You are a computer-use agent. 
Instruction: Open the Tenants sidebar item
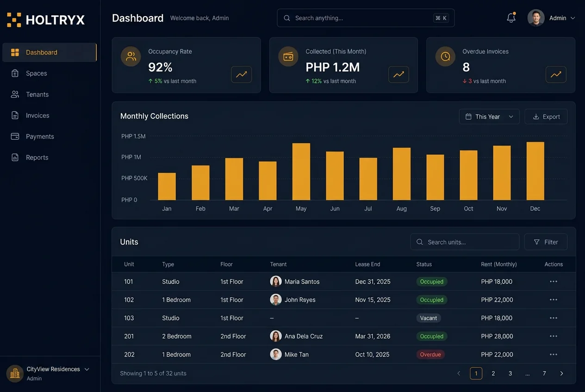coord(50,94)
